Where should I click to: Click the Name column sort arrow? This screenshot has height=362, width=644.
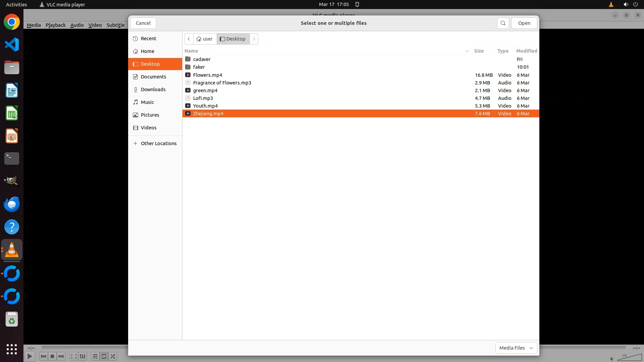[467, 51]
